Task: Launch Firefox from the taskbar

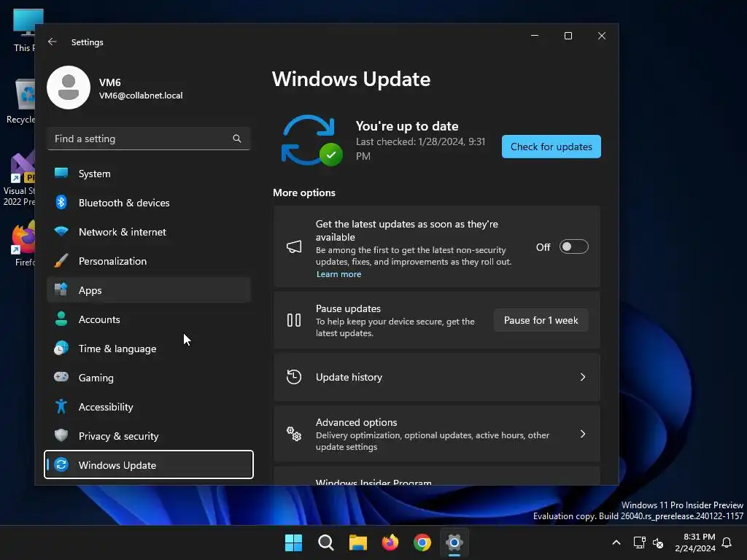Action: coord(390,542)
